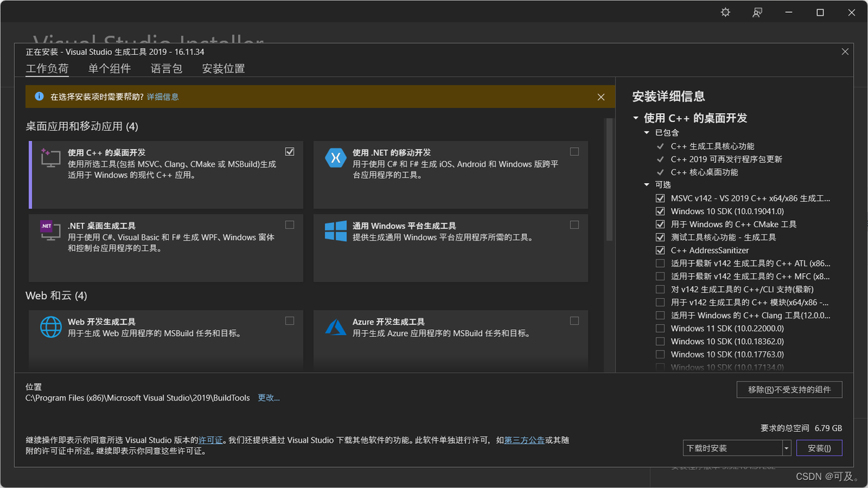Click the Xamarin .NET mobile development icon
Screen dimensions: 868x488
coord(336,157)
